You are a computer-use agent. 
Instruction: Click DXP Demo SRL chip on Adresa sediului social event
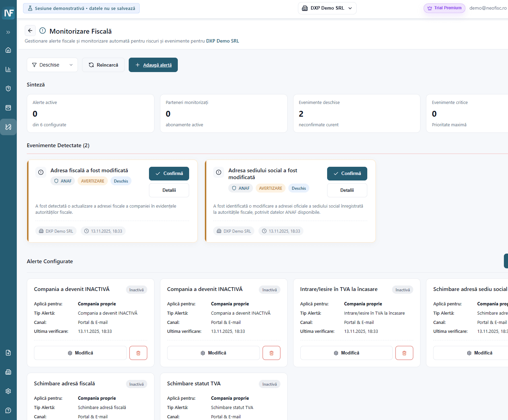point(234,231)
